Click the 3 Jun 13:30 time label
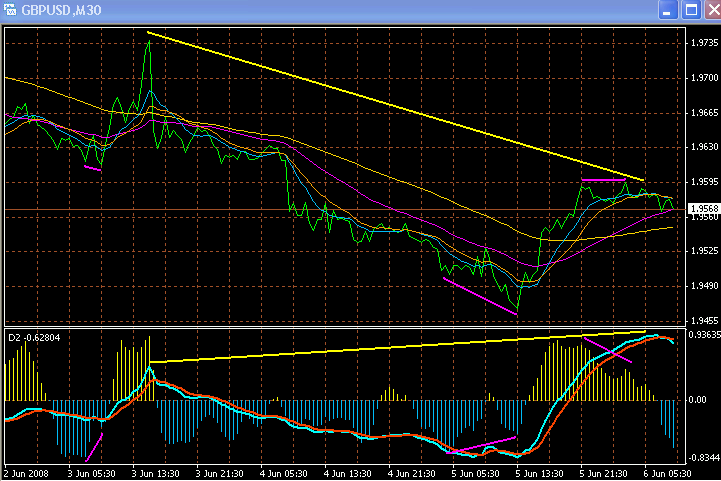This screenshot has height=481, width=721. click(x=155, y=474)
